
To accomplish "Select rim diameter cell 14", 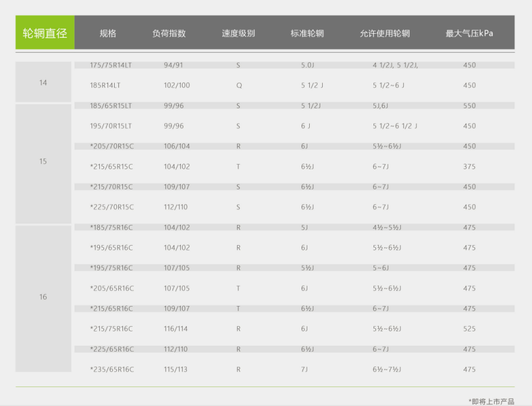I will pos(43,82).
